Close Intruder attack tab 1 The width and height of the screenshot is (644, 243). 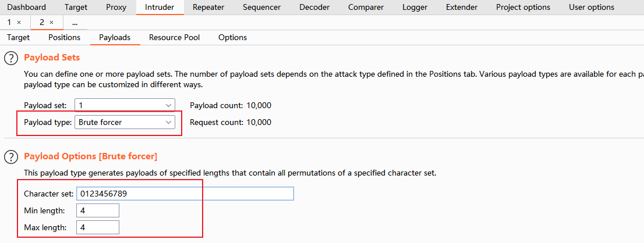(19, 22)
